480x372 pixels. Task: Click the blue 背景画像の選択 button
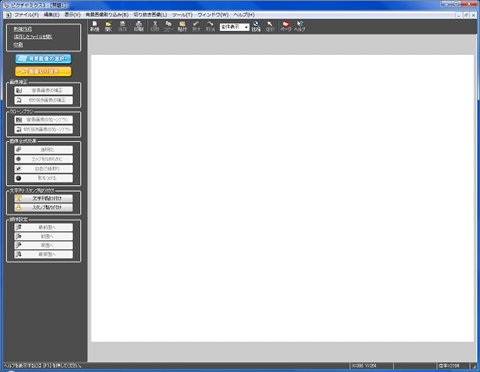coord(43,59)
